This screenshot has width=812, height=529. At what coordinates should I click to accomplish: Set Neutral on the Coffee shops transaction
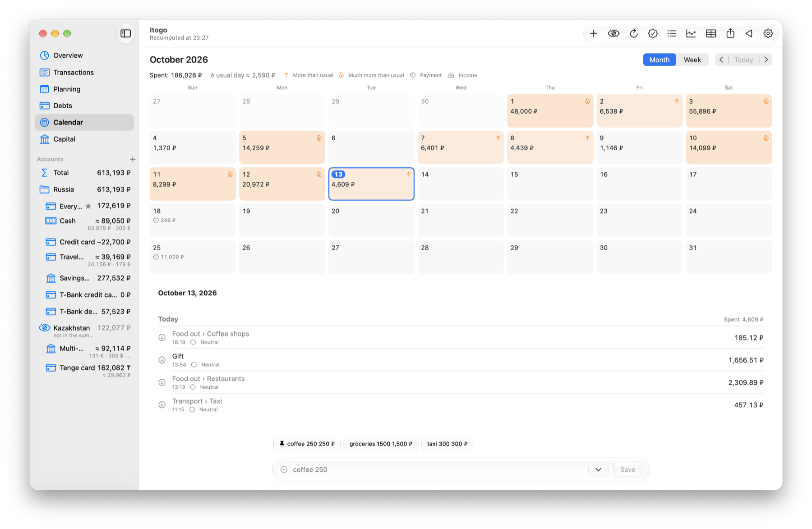click(193, 342)
